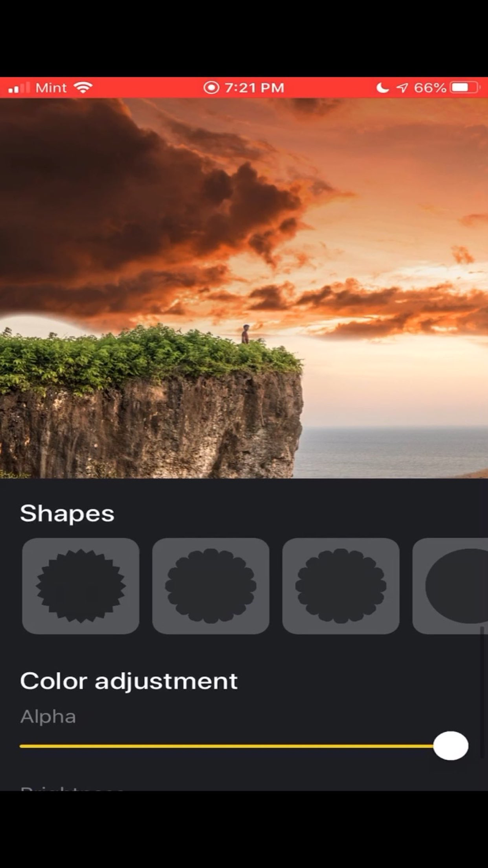Tap the Alpha label
The height and width of the screenshot is (868, 488).
point(48,717)
